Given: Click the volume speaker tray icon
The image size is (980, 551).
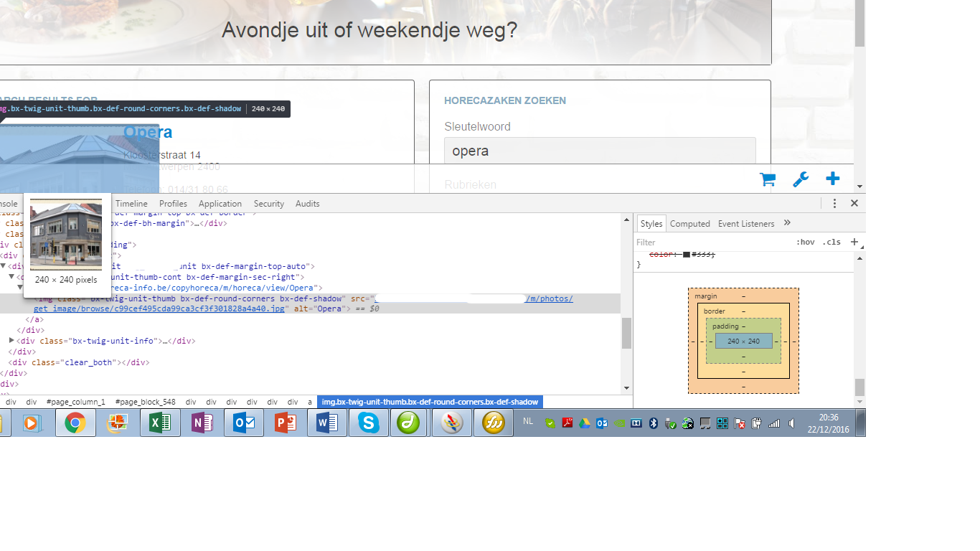Looking at the screenshot, I should tap(791, 423).
